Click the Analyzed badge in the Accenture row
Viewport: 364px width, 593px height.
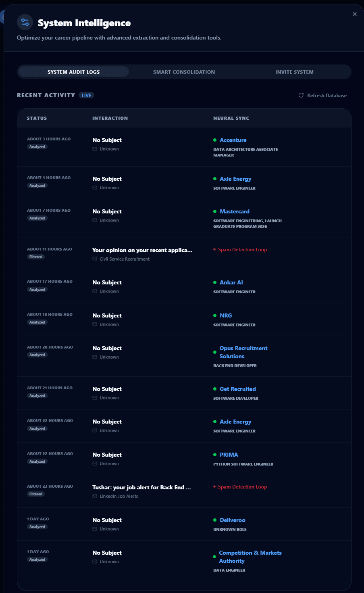[x=37, y=146]
